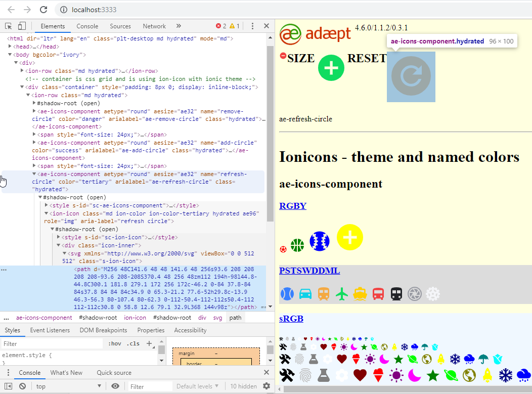Reload the page with the browser refresh button

(x=43, y=10)
